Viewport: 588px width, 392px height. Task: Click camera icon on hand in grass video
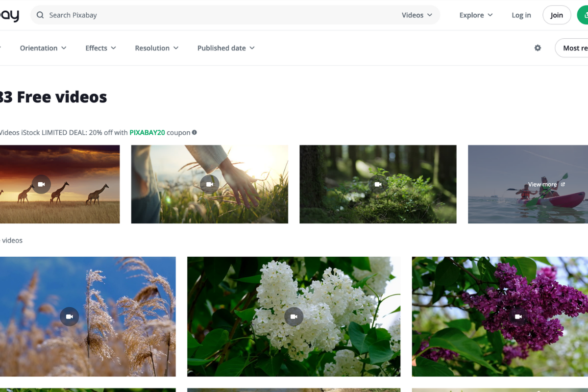click(x=210, y=184)
